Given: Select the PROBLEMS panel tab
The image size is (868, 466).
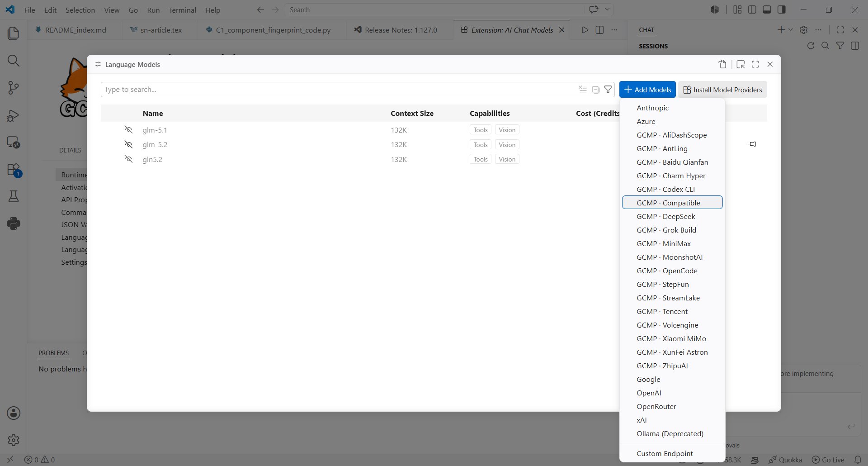Looking at the screenshot, I should [53, 353].
